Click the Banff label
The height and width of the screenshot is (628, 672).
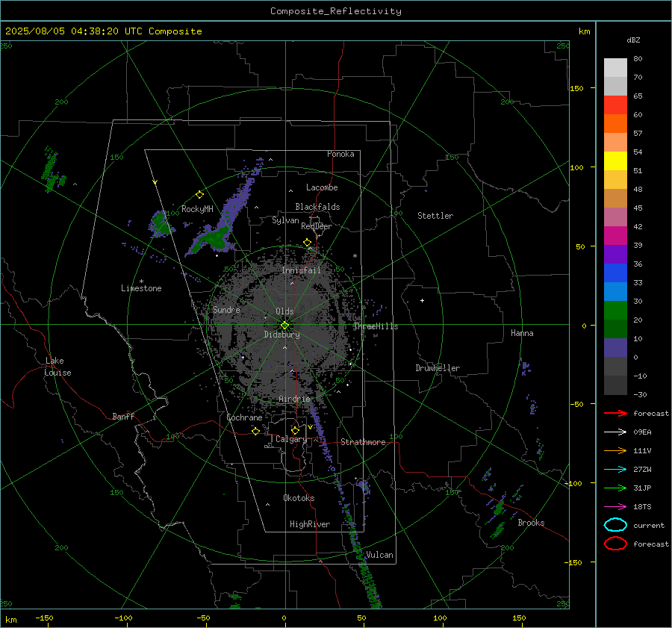pyautogui.click(x=123, y=416)
